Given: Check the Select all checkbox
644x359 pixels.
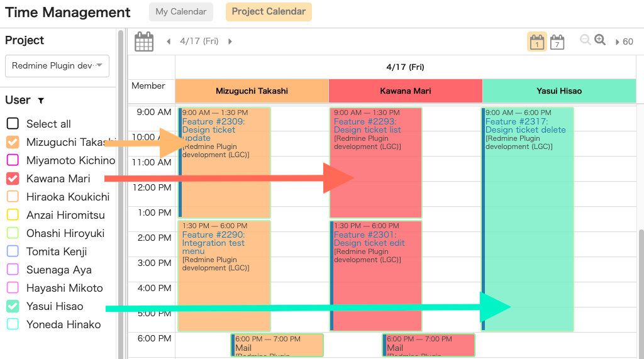Looking at the screenshot, I should point(13,124).
